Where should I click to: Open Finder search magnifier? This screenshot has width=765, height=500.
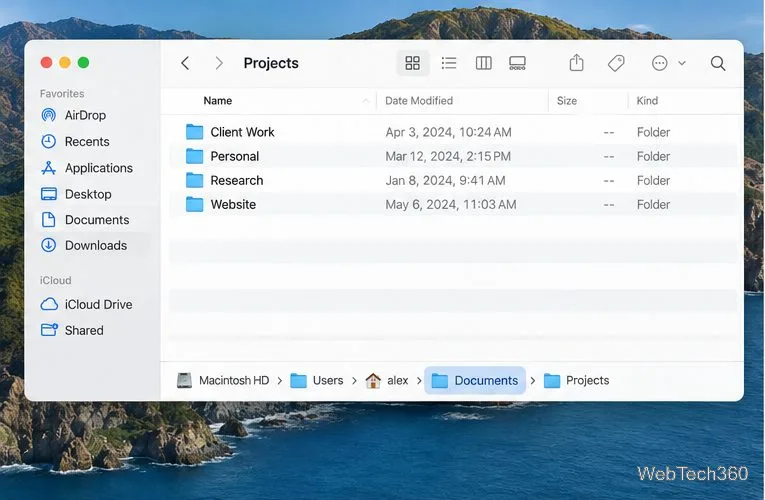[718, 63]
